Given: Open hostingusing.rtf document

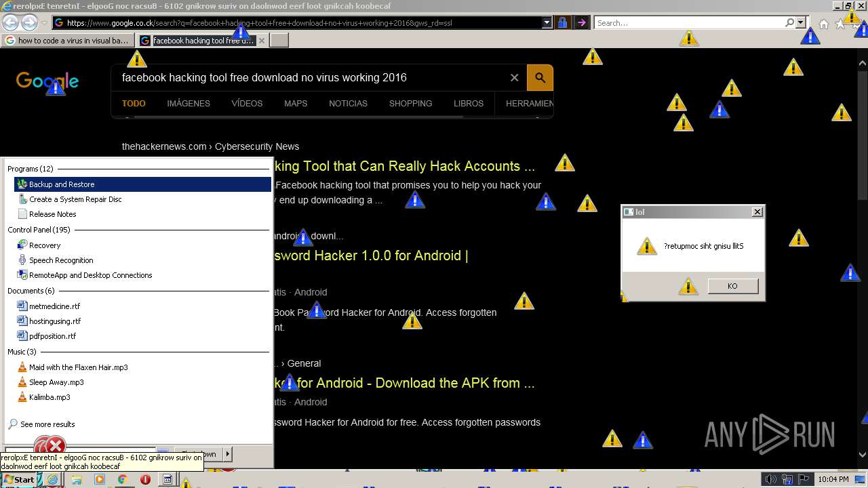Looking at the screenshot, I should point(55,321).
